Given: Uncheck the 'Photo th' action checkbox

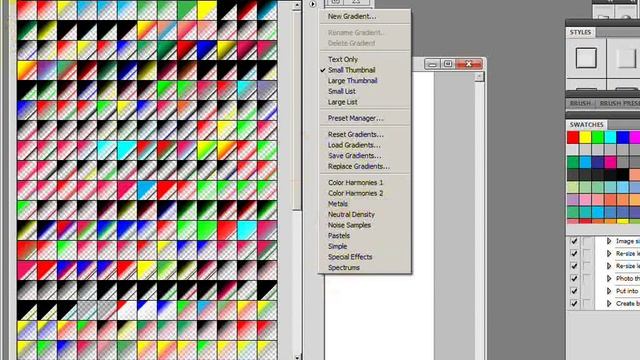Looking at the screenshot, I should tap(574, 278).
